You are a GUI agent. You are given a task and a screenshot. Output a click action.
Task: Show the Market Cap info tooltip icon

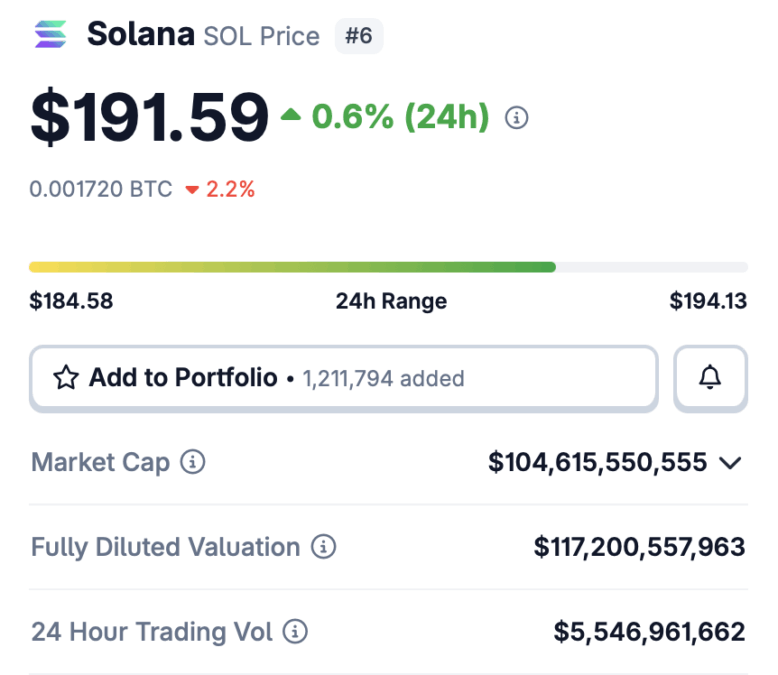click(193, 462)
